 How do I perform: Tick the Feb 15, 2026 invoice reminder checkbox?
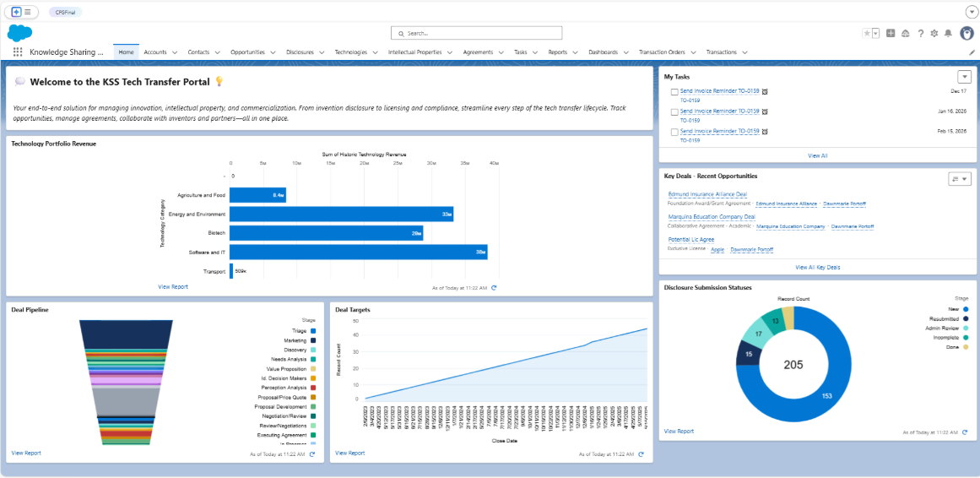pos(674,132)
